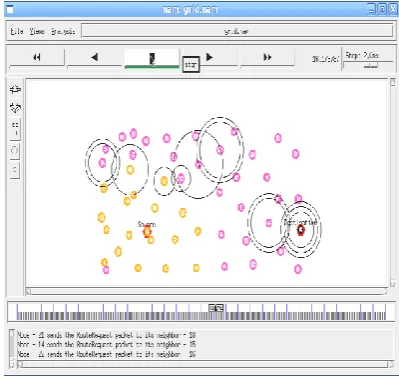The image size is (399, 378).
Task: Click the dotted-pattern button in left toolbar
Action: pyautogui.click(x=15, y=129)
